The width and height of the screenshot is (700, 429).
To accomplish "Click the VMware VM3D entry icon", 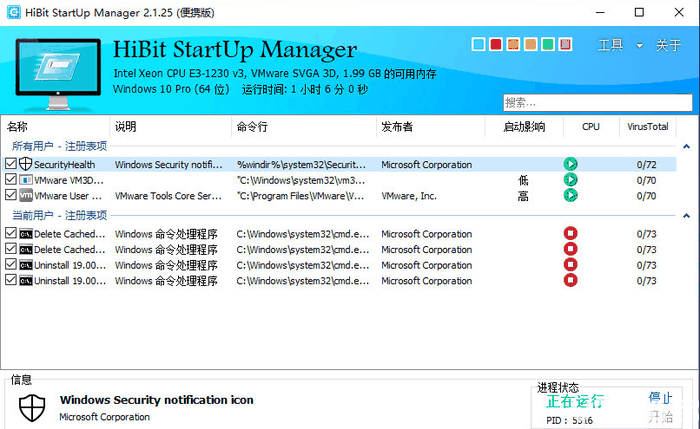I will 25,180.
